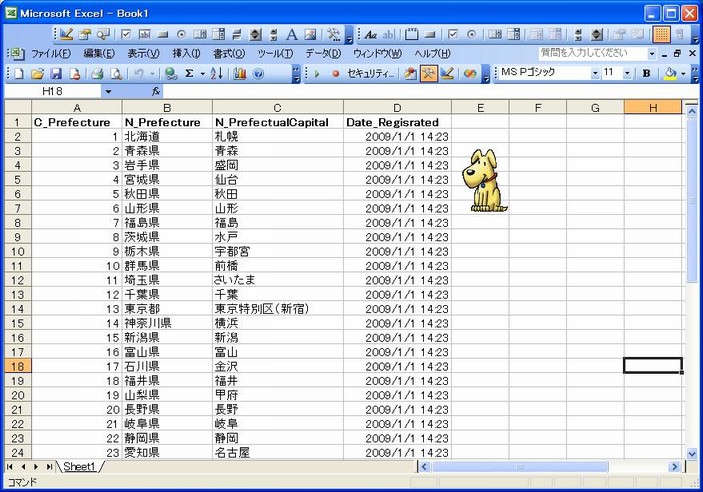Open the データ(D) menu

pos(323,53)
